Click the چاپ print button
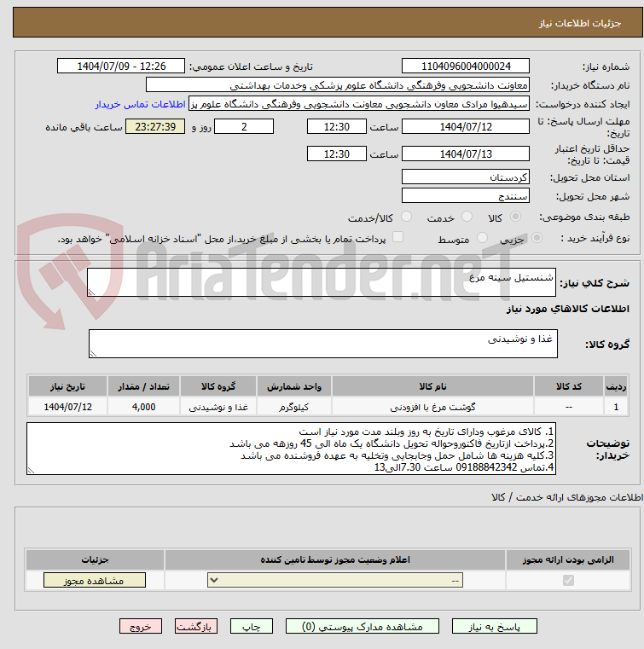This screenshot has height=649, width=644. (252, 626)
